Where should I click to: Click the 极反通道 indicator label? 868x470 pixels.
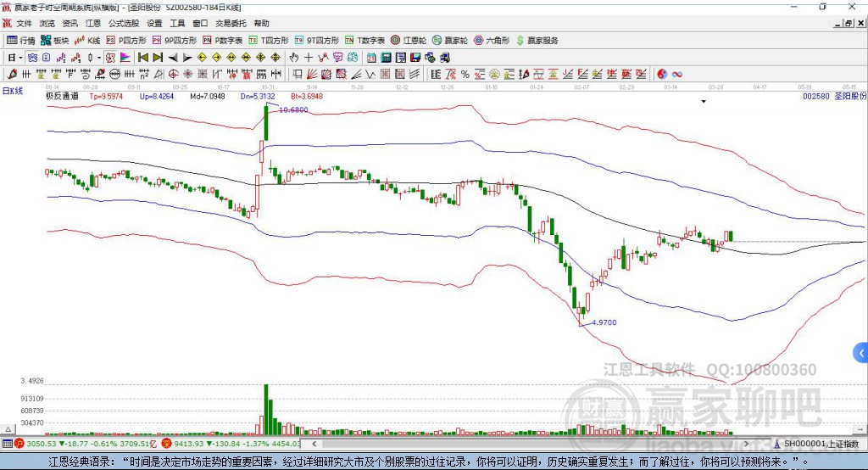[x=62, y=97]
